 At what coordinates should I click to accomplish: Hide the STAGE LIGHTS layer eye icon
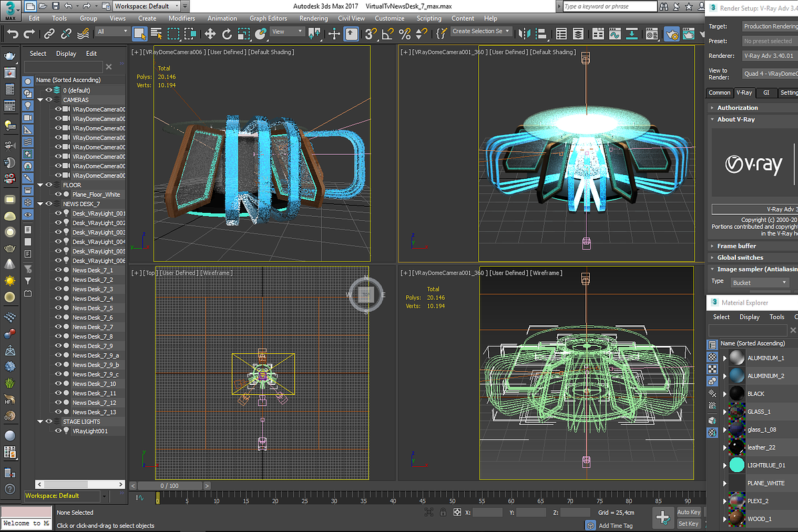(49, 422)
